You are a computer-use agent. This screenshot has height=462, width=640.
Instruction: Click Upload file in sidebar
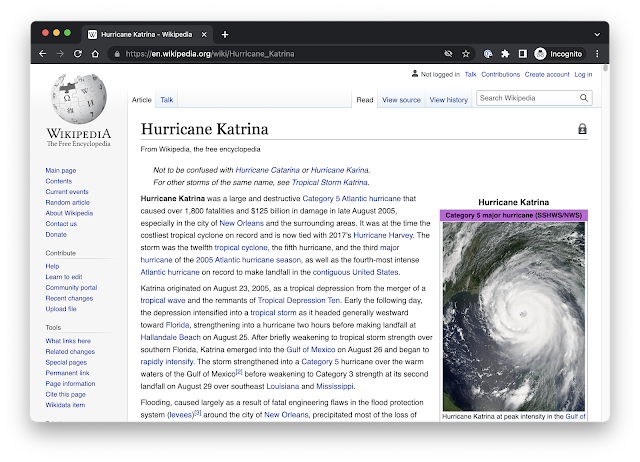click(61, 309)
